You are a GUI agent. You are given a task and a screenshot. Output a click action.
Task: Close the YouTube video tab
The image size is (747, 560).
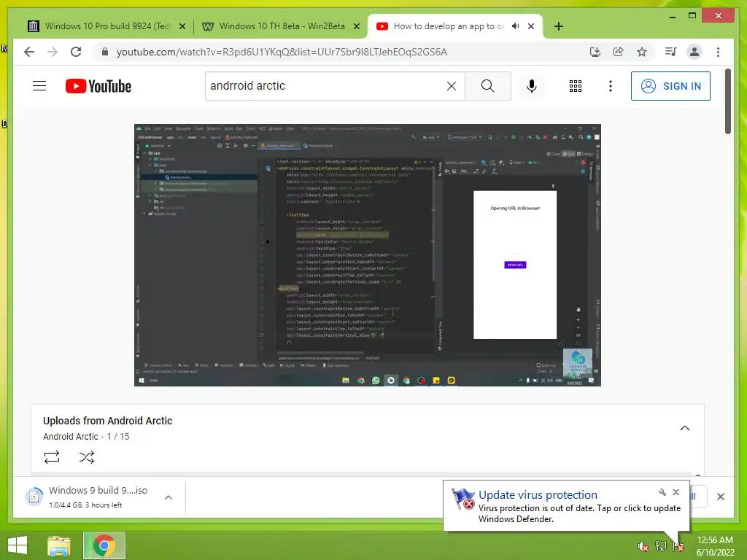tap(531, 26)
